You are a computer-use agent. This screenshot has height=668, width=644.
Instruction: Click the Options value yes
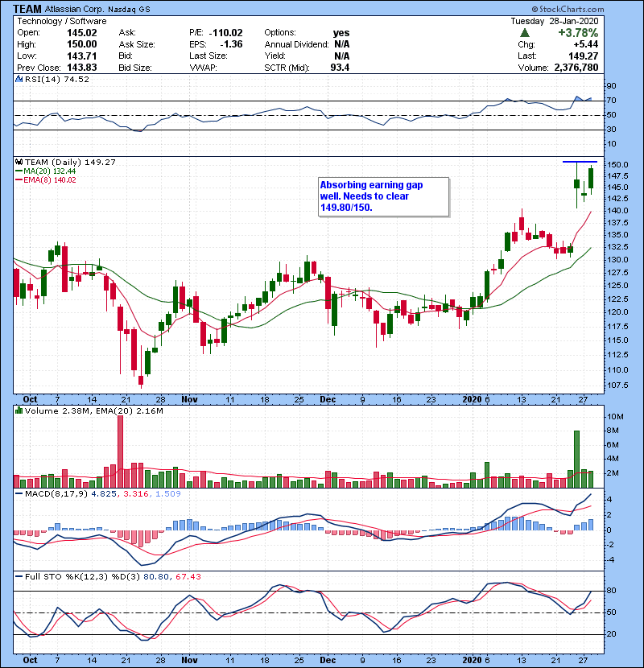pos(341,33)
